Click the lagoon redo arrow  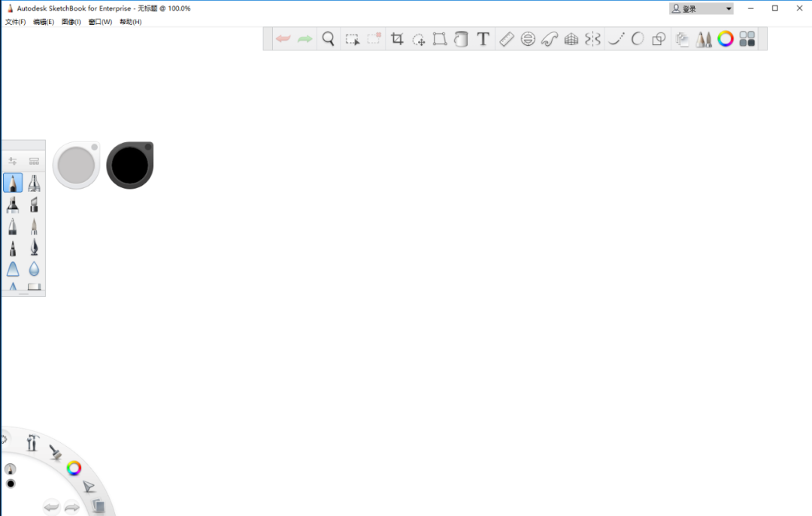72,507
